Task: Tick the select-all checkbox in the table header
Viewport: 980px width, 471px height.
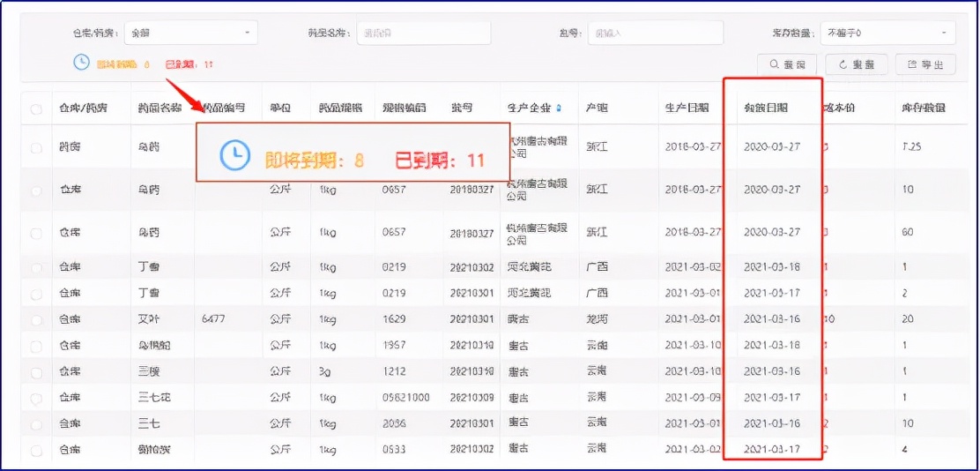Action: pyautogui.click(x=36, y=108)
